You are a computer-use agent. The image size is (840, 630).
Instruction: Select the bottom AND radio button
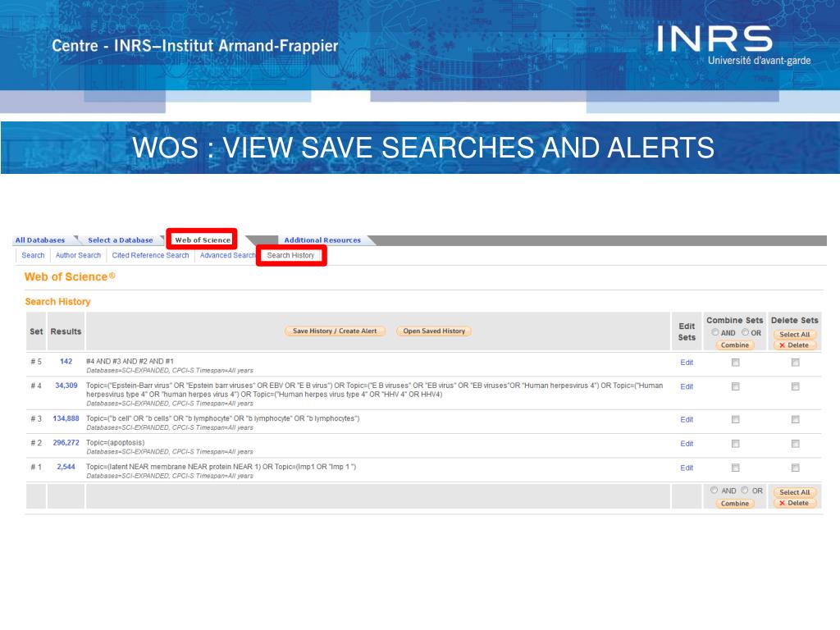click(714, 491)
